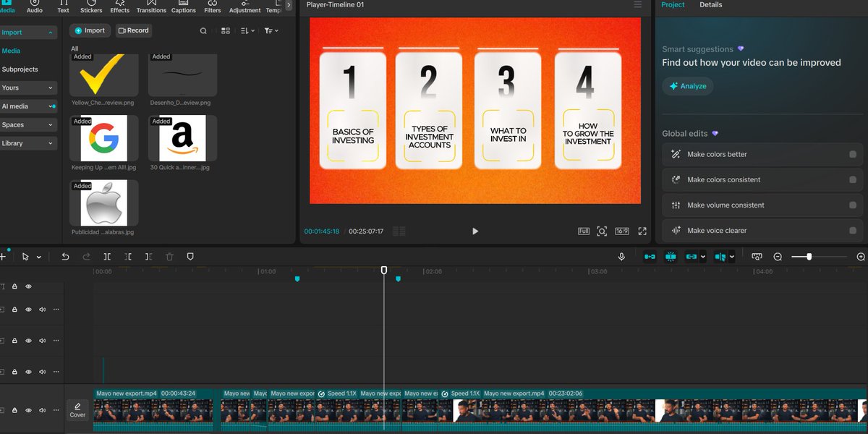This screenshot has height=434, width=868.
Task: Open the Adjustment panel
Action: tap(245, 7)
